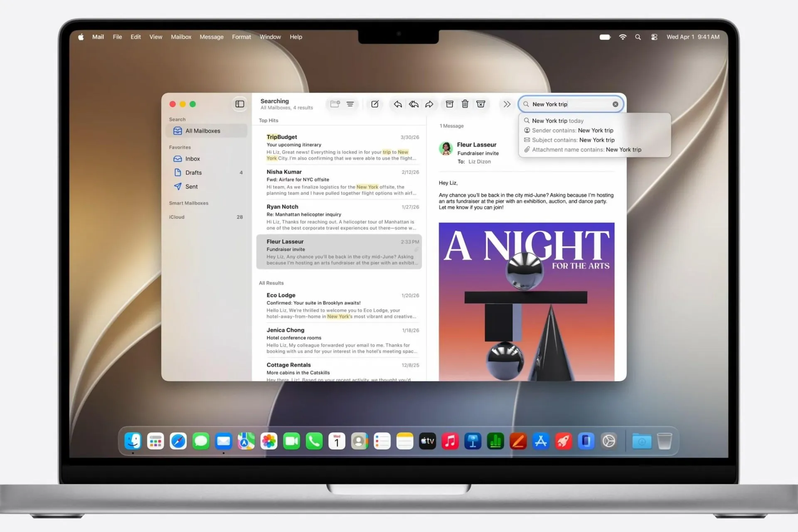The image size is (798, 532).
Task: Open the View menu
Action: click(156, 37)
